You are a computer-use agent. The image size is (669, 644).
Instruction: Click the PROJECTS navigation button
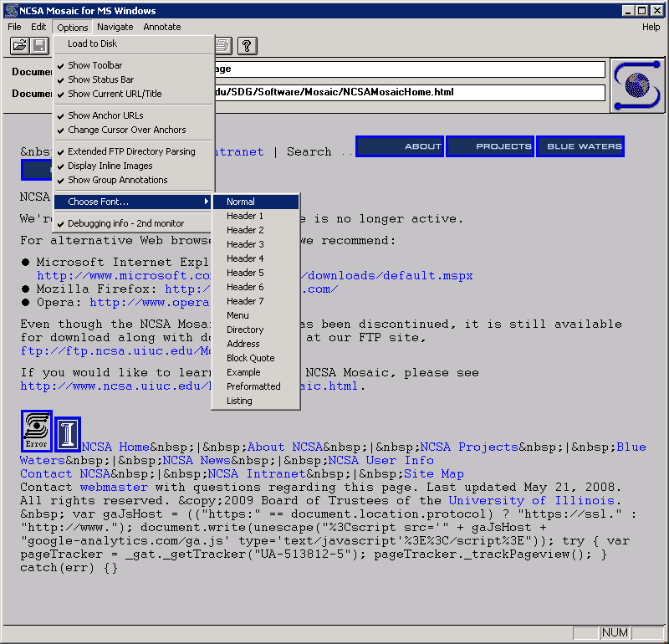(490, 146)
